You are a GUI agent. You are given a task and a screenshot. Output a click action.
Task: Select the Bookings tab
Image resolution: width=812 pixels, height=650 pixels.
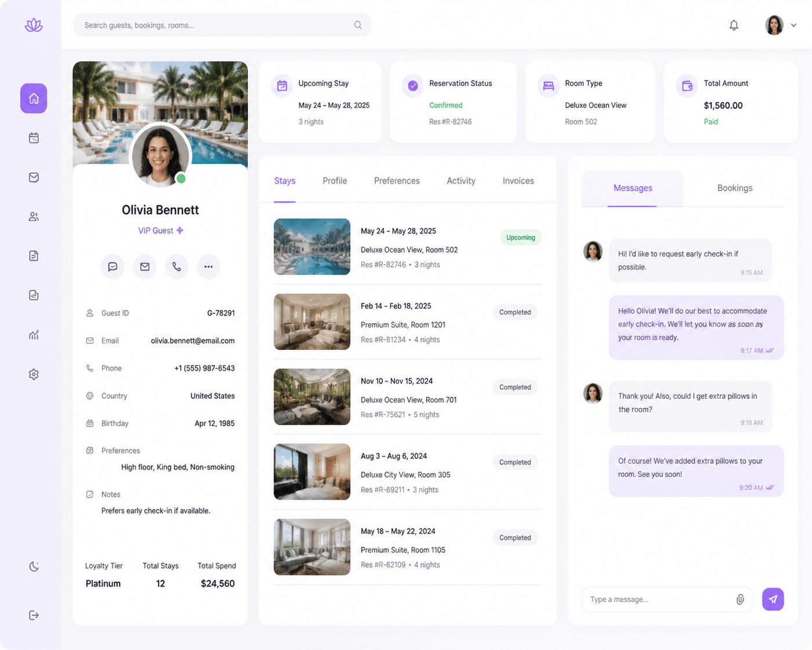point(734,188)
